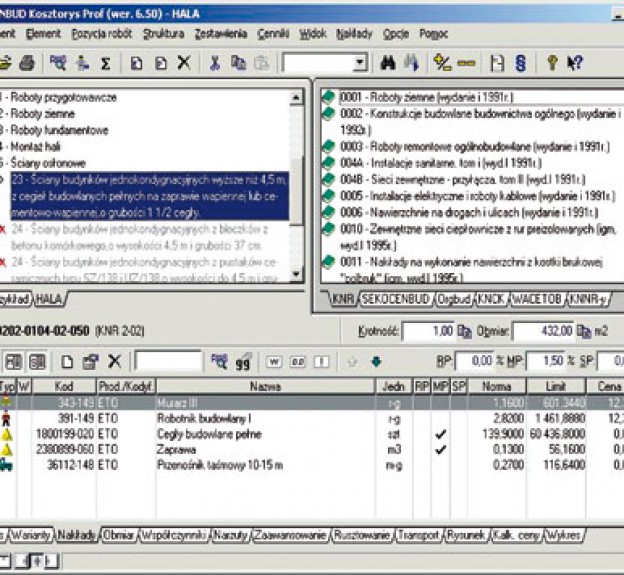Click the blank new document icon in lower toolbar
This screenshot has width=624, height=575.
click(x=67, y=362)
